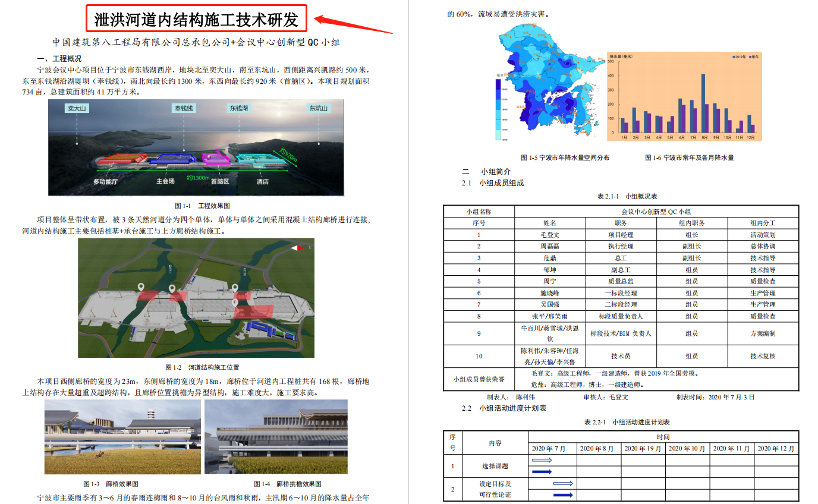Click the "活动策划" cell in the table

coord(763,235)
